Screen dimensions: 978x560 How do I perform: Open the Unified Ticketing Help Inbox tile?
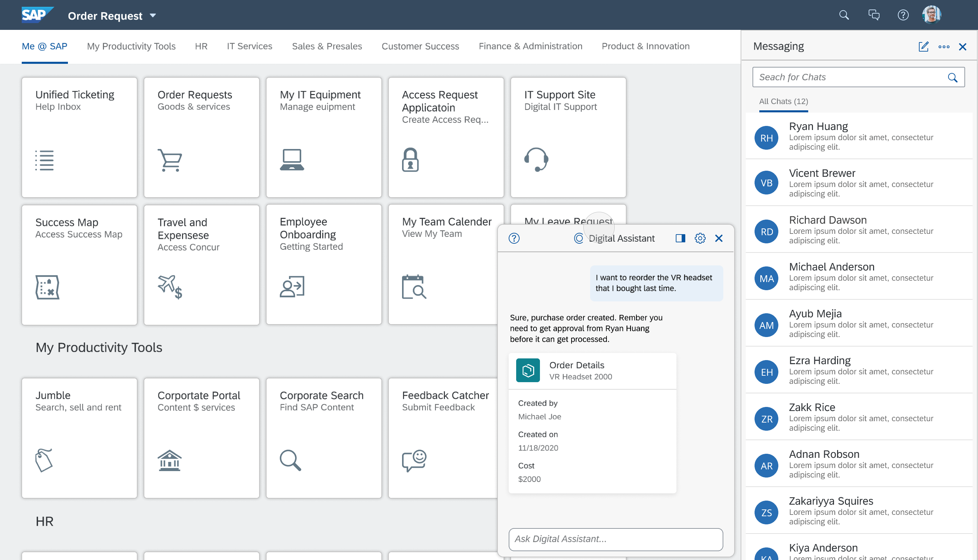coord(79,137)
